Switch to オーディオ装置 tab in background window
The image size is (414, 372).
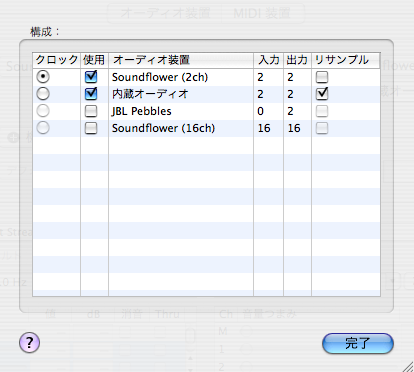165,13
